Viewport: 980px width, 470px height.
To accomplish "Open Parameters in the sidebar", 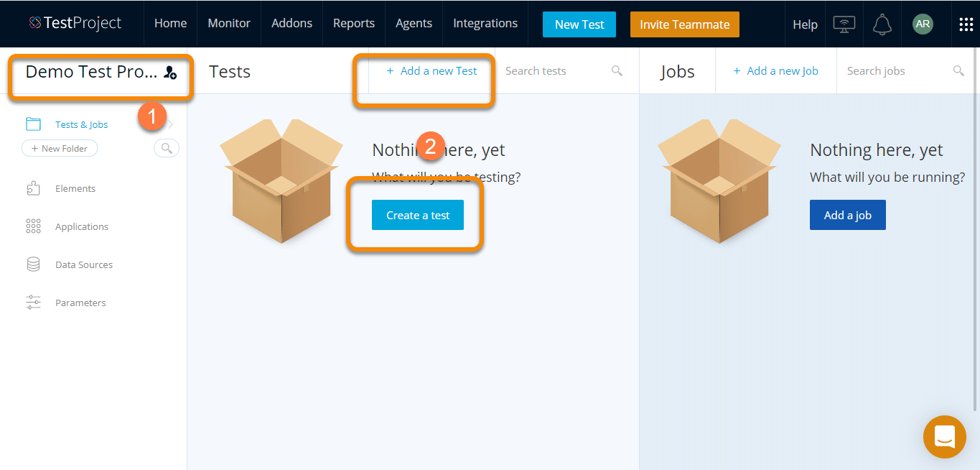I will coord(80,303).
